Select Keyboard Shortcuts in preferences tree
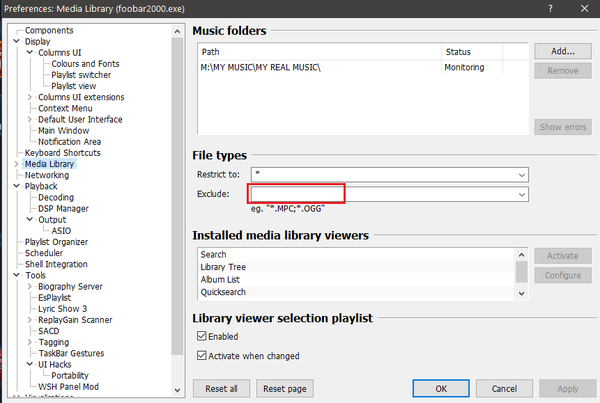600x403 pixels. click(63, 153)
